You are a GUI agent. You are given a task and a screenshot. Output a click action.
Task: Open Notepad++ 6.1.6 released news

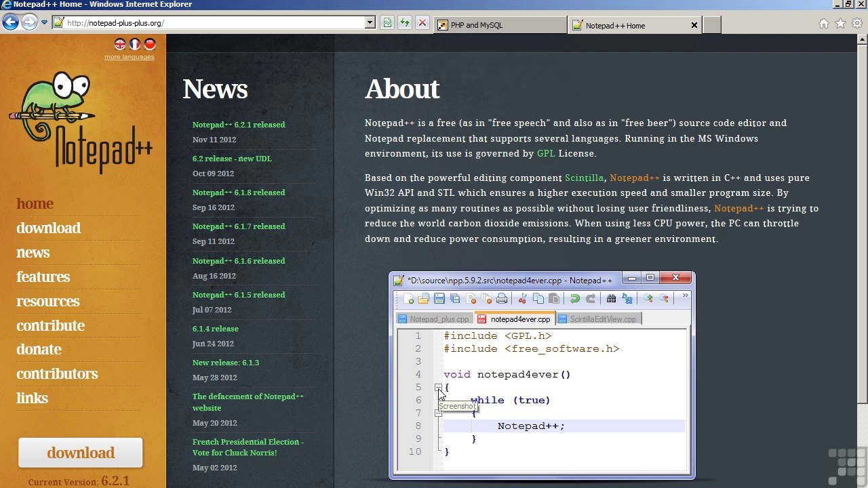pos(239,261)
